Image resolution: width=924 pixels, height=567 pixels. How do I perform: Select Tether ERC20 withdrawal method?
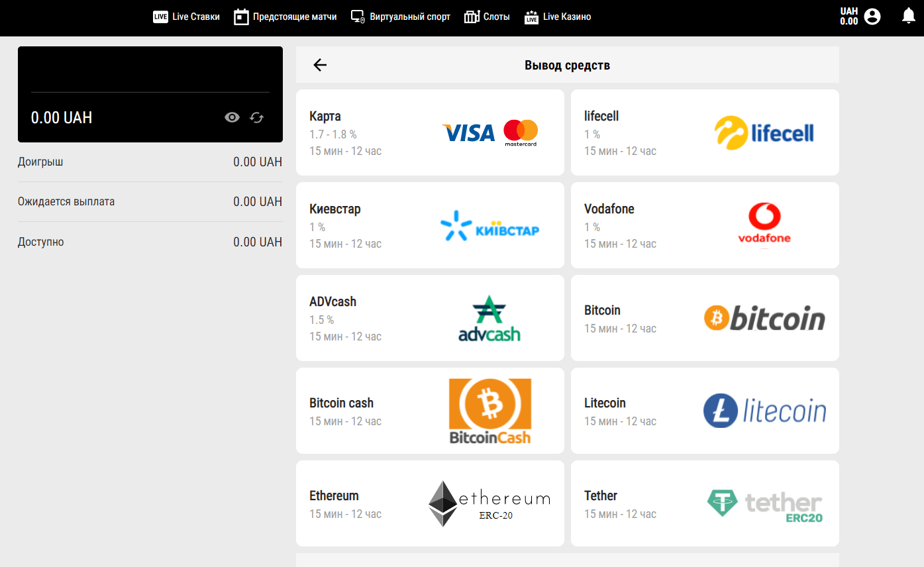(705, 503)
